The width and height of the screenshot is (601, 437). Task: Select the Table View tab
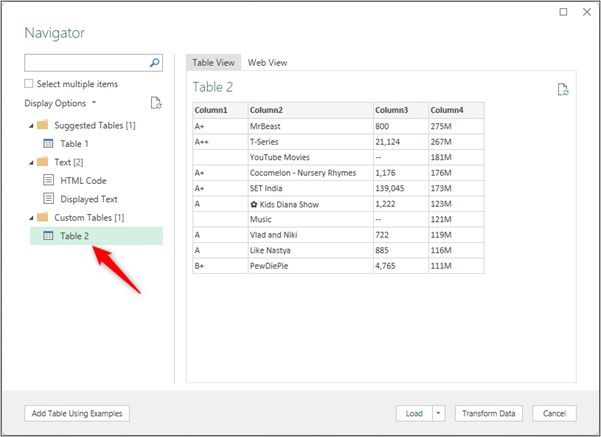pos(213,62)
